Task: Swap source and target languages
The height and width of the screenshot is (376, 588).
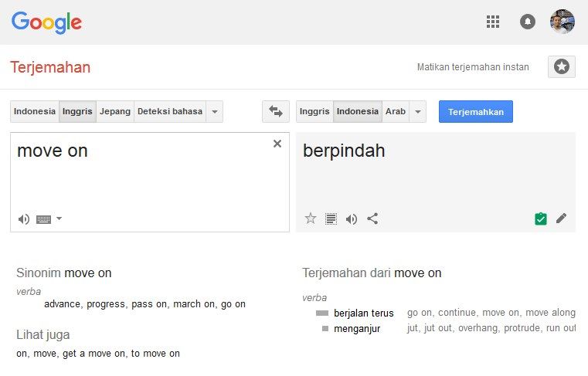Action: 276,111
